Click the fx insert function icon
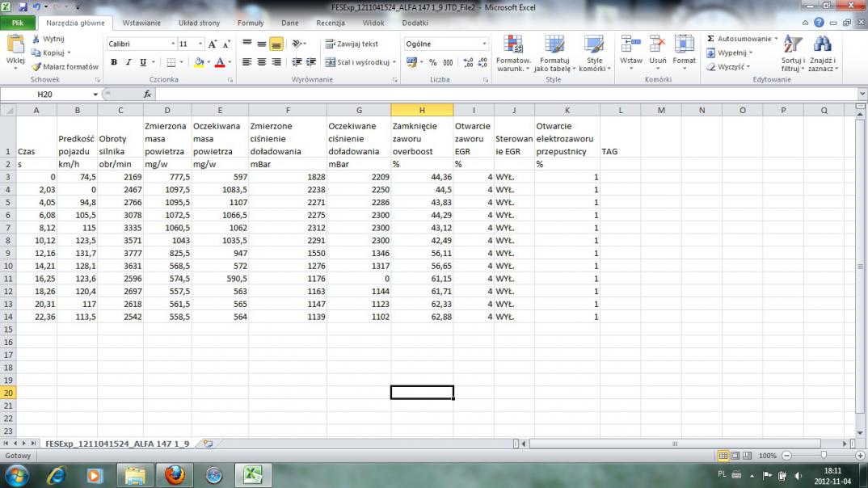Image resolution: width=868 pixels, height=488 pixels. click(147, 95)
